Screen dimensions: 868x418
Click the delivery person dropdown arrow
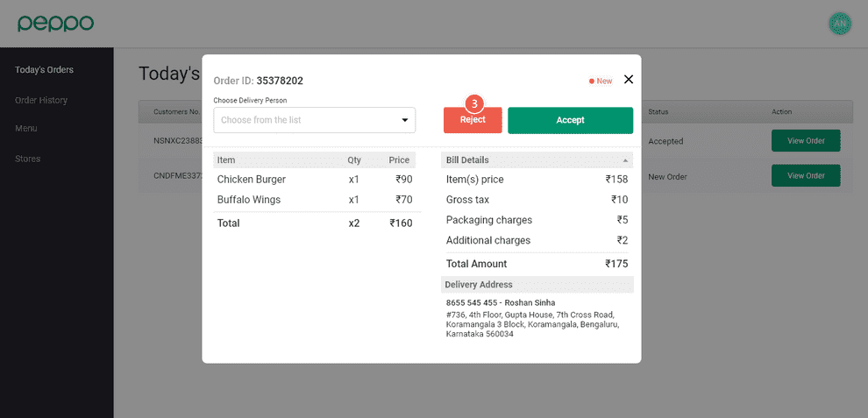(404, 120)
